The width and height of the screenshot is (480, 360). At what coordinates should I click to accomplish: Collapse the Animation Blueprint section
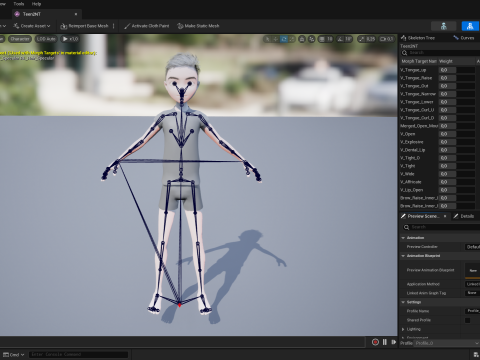point(403,256)
